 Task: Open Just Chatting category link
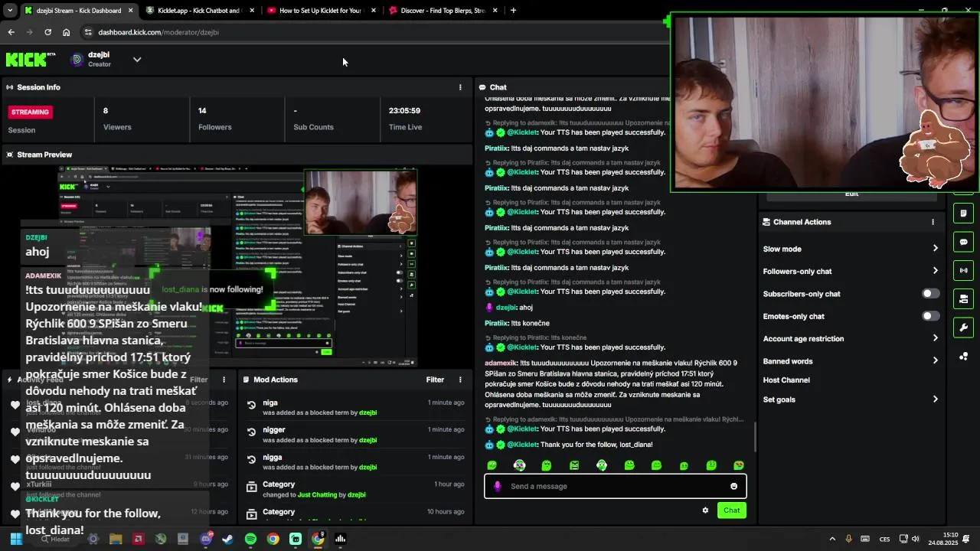pyautogui.click(x=318, y=495)
